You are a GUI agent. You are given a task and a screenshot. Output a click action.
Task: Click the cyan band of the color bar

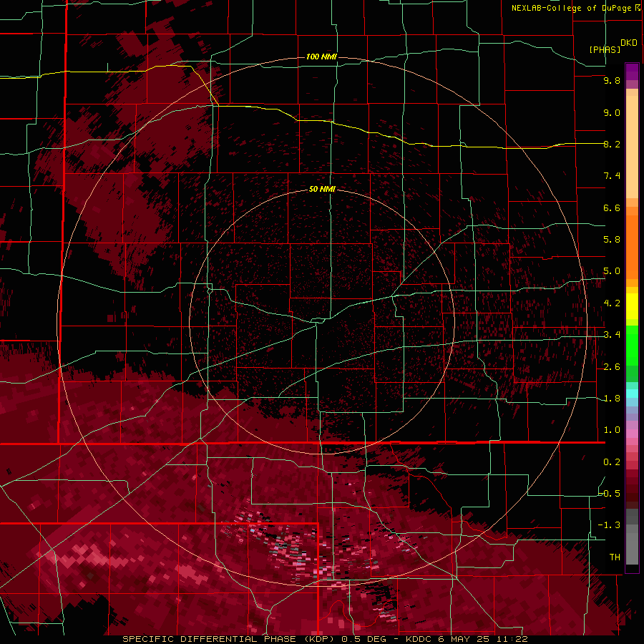632,394
